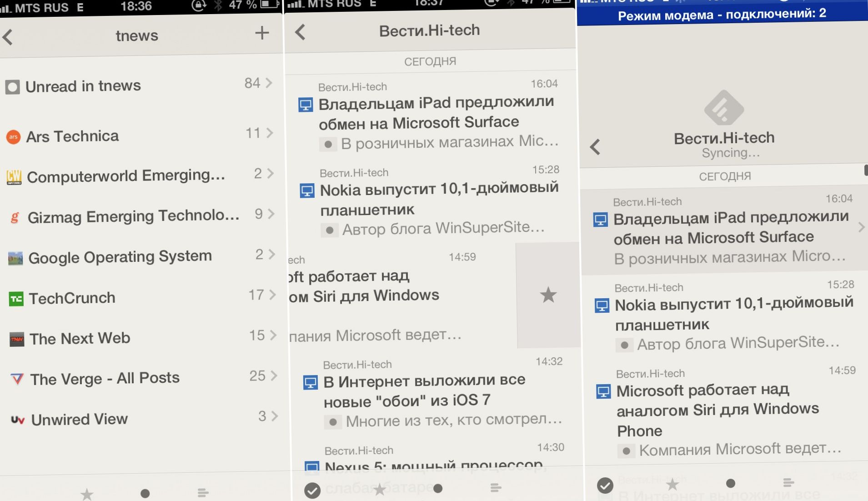Expand chevron on The Verge row

pyautogui.click(x=274, y=376)
